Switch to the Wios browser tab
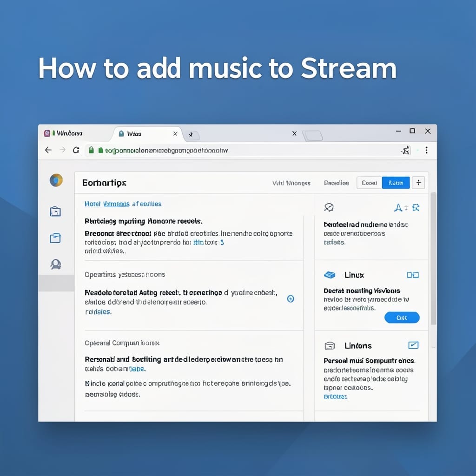The image size is (476, 476). click(x=147, y=134)
